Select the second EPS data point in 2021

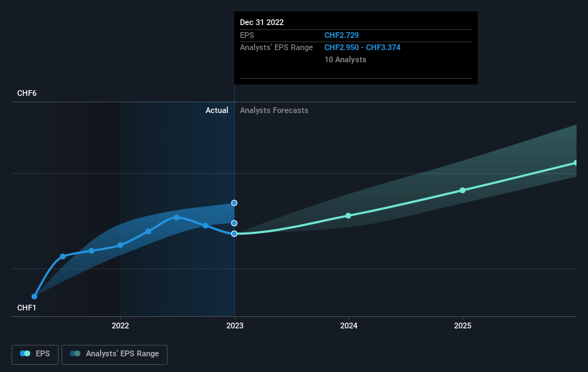pyautogui.click(x=63, y=257)
